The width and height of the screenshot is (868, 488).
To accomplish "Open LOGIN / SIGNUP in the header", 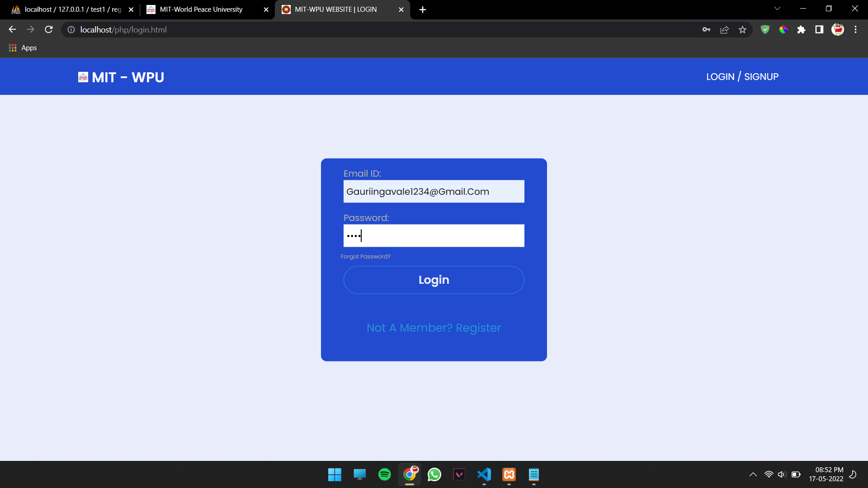I will tap(742, 77).
